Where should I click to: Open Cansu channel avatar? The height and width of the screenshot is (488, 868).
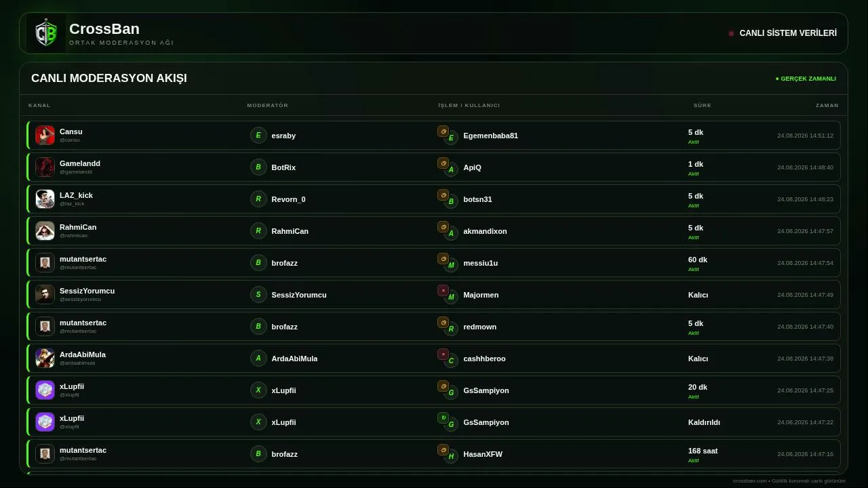tap(45, 135)
